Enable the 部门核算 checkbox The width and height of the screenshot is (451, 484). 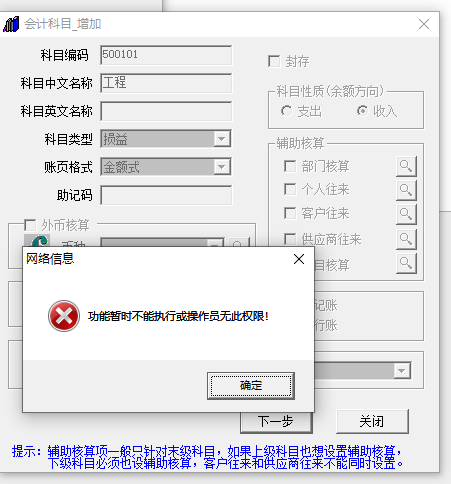coord(290,166)
